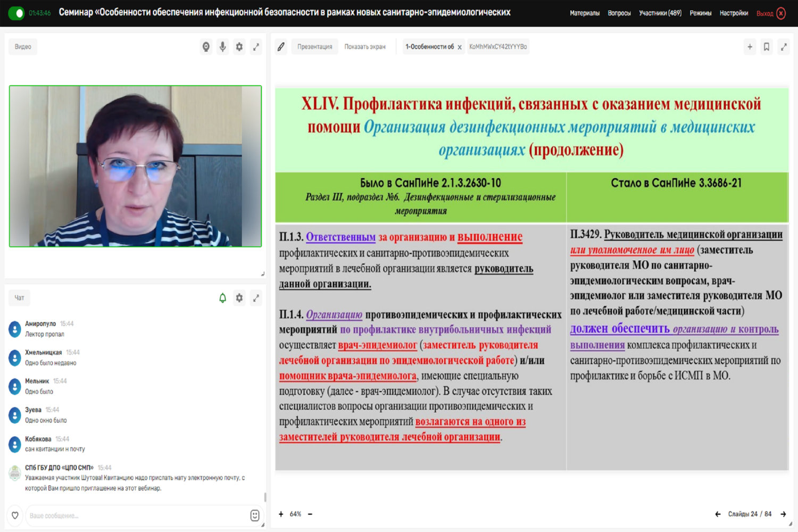The width and height of the screenshot is (798, 532).
Task: Open chat settings gear
Action: [x=239, y=298]
